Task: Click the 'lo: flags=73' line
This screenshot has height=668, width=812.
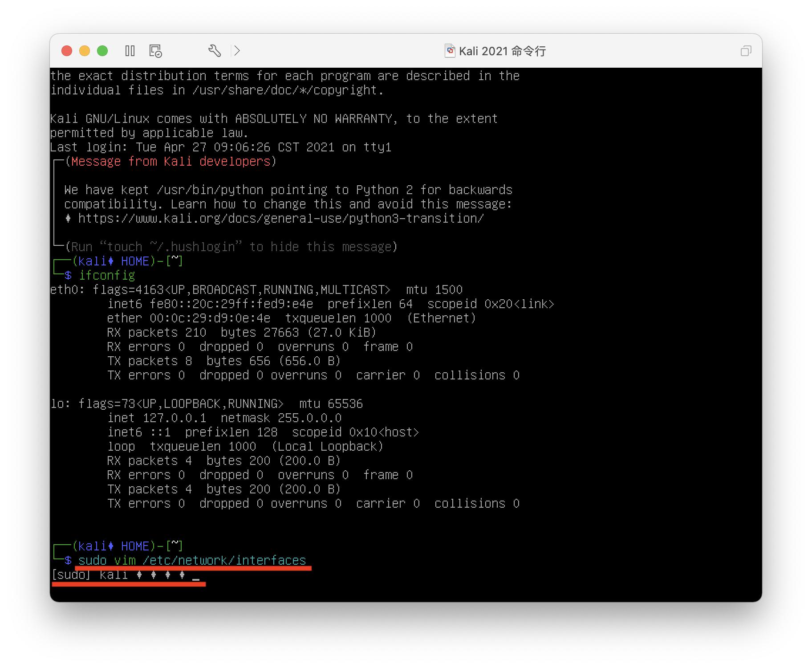Action: click(207, 403)
